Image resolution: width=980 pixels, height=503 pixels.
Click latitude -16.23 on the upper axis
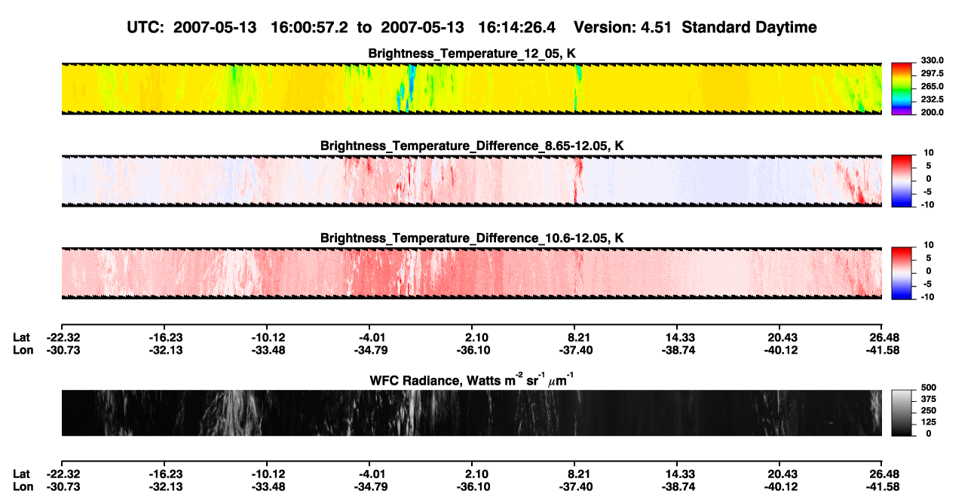(x=165, y=338)
